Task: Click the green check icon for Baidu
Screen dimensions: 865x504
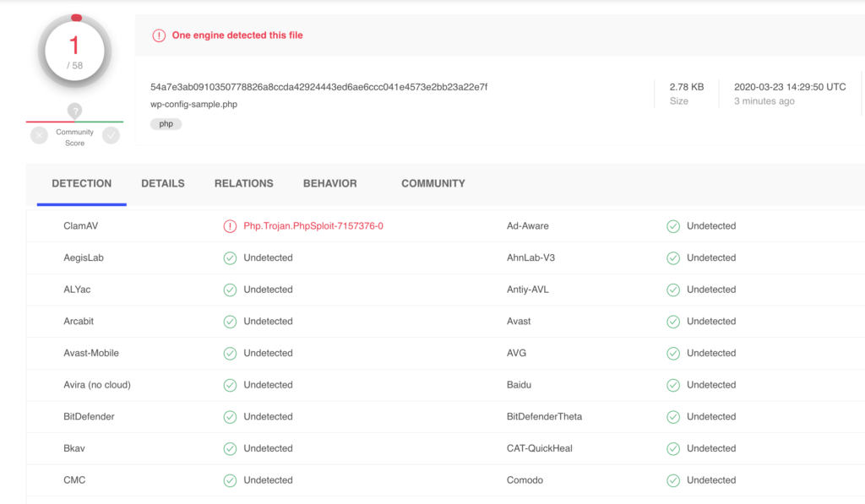Action: [673, 386]
